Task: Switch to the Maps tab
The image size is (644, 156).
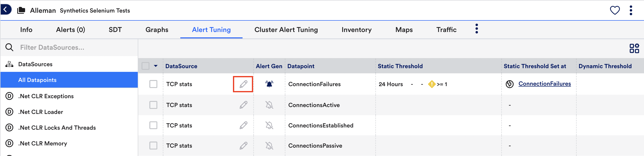Action: click(404, 30)
